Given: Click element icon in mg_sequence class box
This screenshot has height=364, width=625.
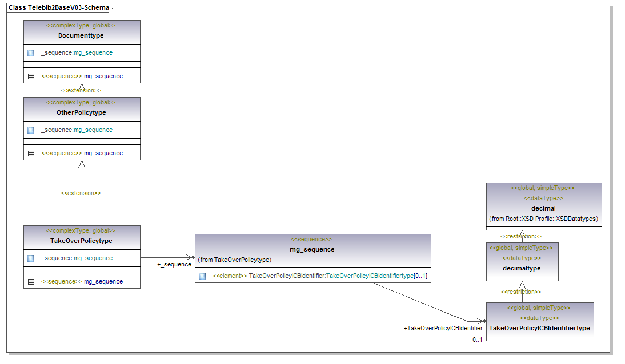Looking at the screenshot, I should pyautogui.click(x=202, y=276).
